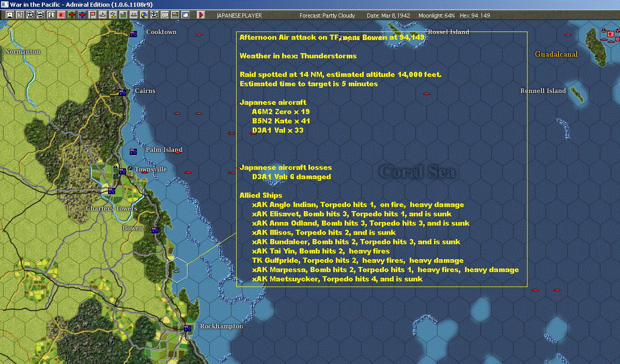Click the xAK Bundaleer report line
The image size is (620, 364).
click(x=356, y=242)
